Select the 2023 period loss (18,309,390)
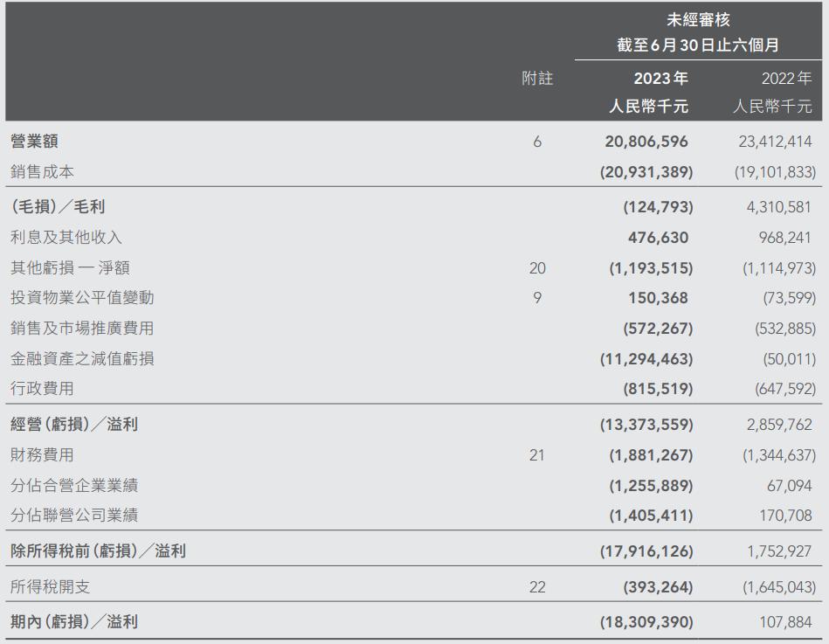Viewport: 829px width, 644px height. [x=646, y=622]
